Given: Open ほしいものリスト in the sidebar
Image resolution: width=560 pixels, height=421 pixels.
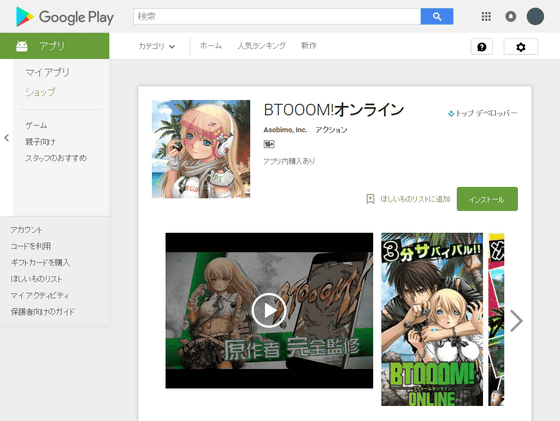Looking at the screenshot, I should (x=36, y=279).
